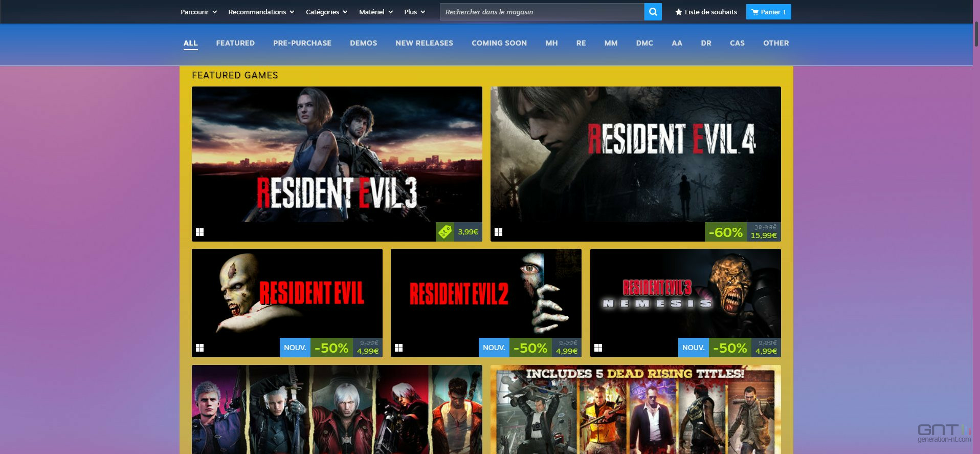The height and width of the screenshot is (454, 980).
Task: Click the magnifying glass search button
Action: (653, 12)
